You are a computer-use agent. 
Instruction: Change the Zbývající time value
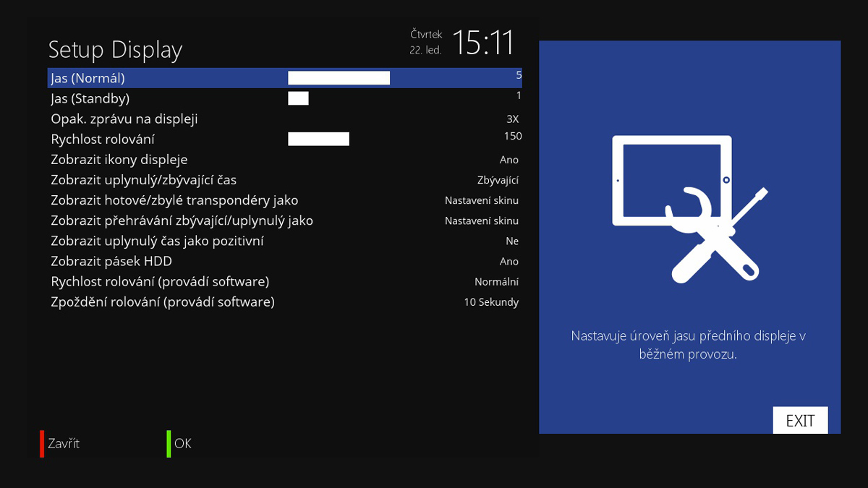point(498,181)
